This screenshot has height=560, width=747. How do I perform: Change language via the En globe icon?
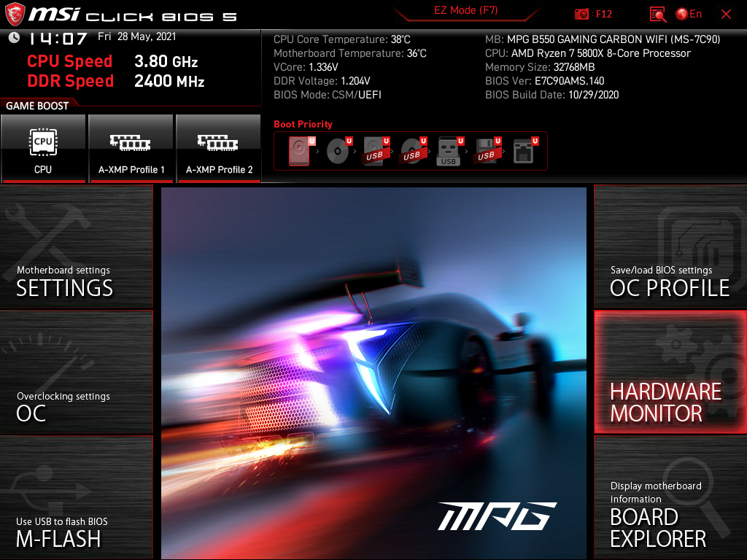pos(689,15)
